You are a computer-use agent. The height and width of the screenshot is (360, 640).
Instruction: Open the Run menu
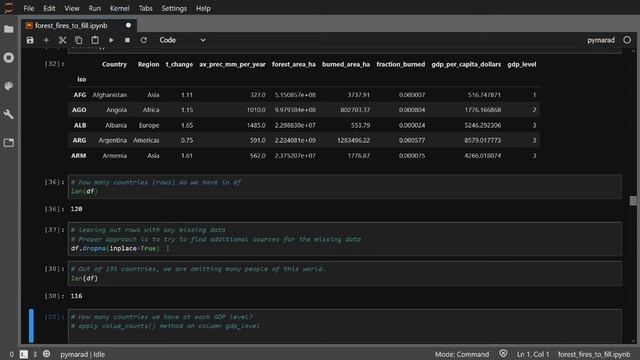pyautogui.click(x=94, y=8)
